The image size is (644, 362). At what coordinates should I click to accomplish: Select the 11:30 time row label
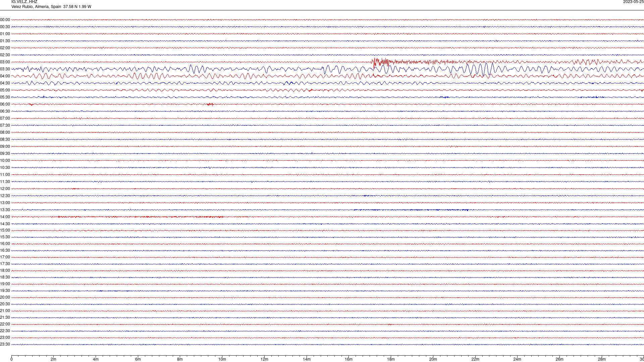click(x=5, y=182)
